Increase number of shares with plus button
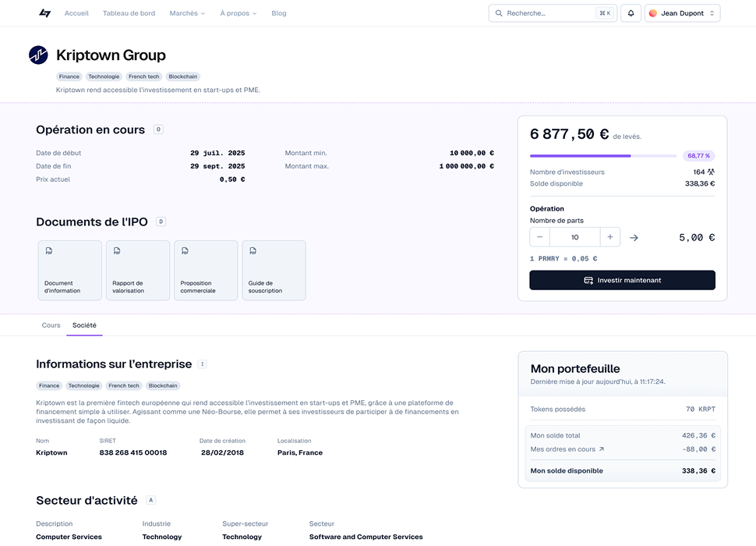 tap(610, 237)
